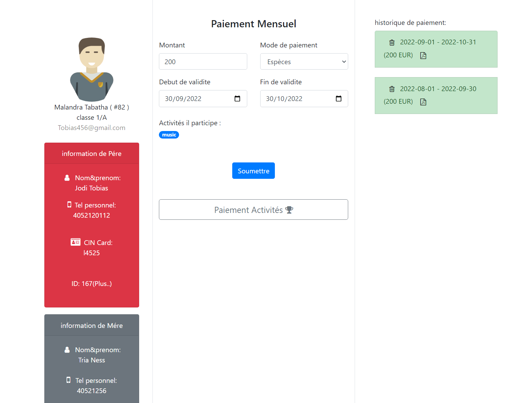Open calendar picker for Debut de validite
The width and height of the screenshot is (532, 403).
(237, 99)
